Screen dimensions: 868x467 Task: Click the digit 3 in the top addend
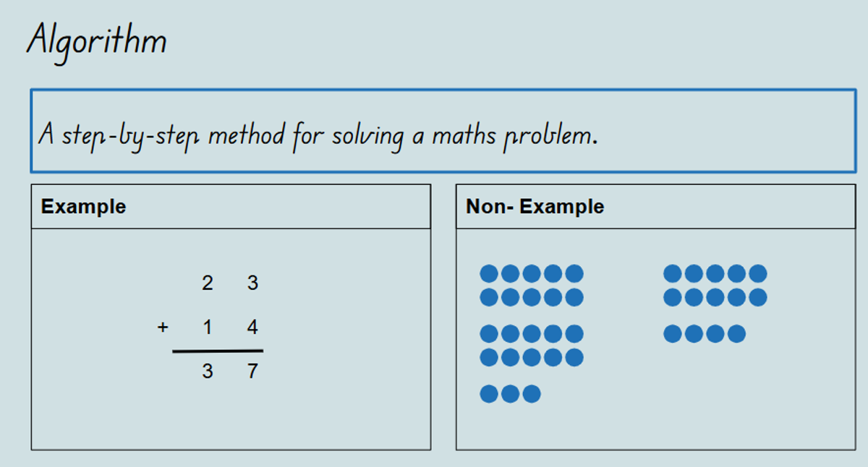click(252, 283)
